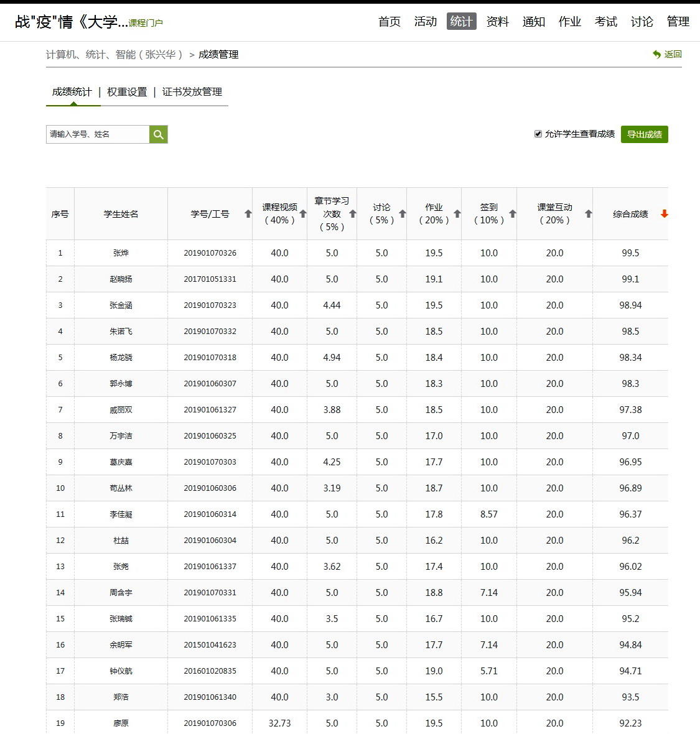
Task: Toggle sorting on 学号/工号 column
Action: pyautogui.click(x=247, y=213)
